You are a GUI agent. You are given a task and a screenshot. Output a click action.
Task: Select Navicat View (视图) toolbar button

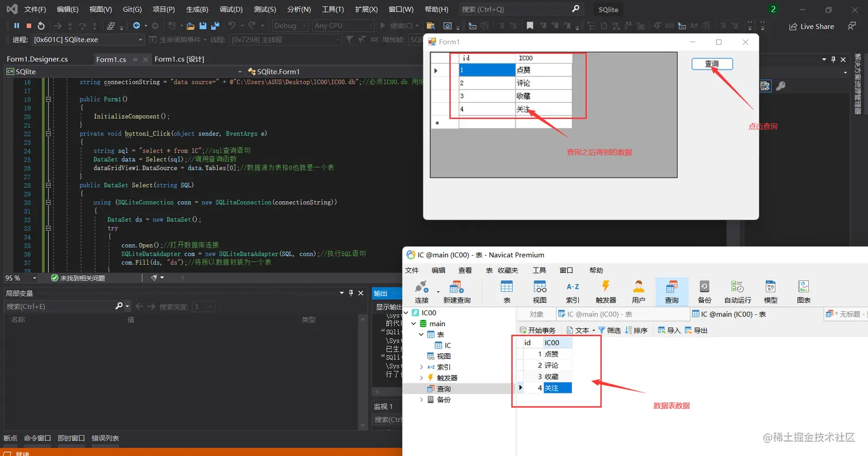coord(540,292)
